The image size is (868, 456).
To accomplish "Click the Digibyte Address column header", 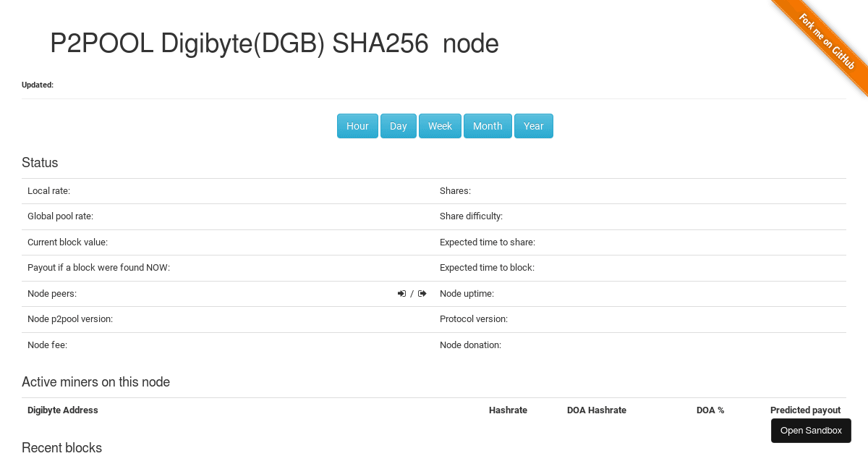I will (62, 410).
